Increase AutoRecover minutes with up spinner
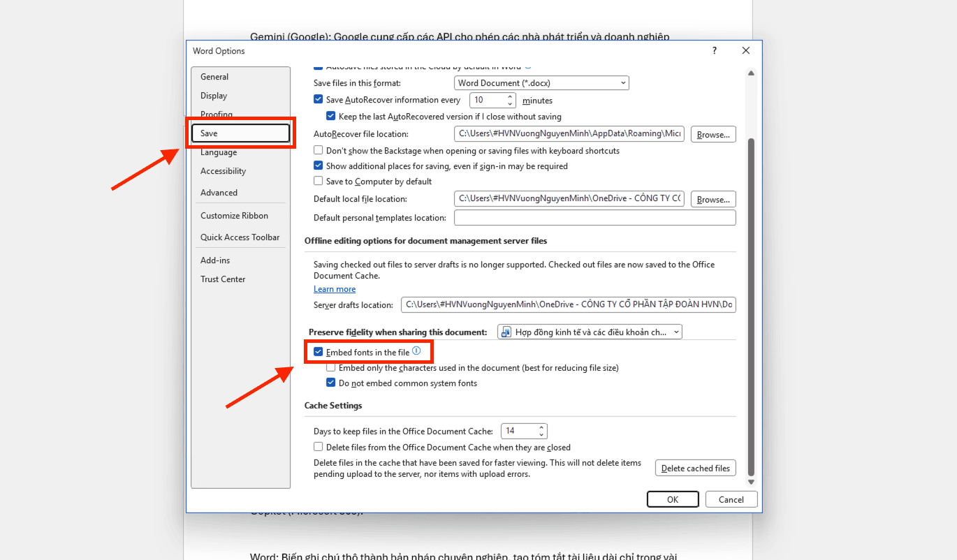 point(511,97)
